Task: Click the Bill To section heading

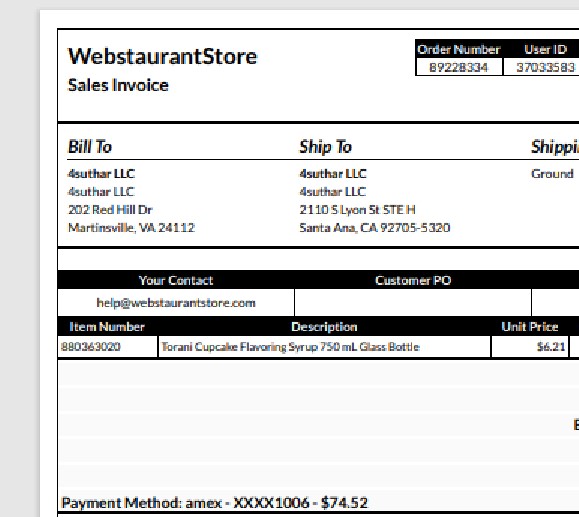Action: pyautogui.click(x=90, y=147)
